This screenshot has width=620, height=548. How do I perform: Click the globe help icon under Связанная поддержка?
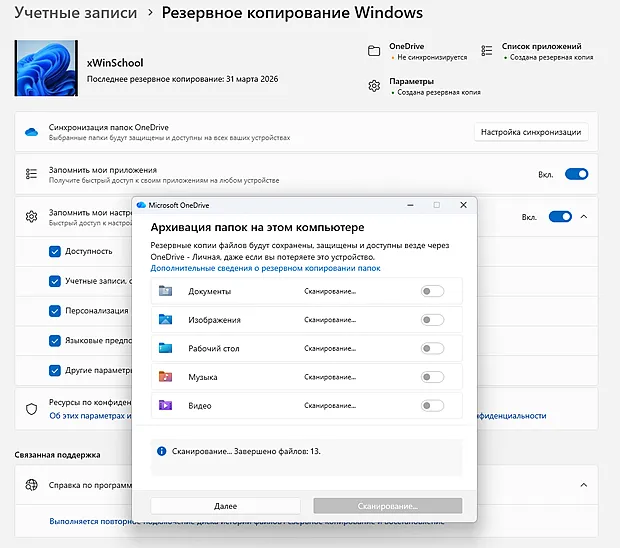click(x=32, y=485)
